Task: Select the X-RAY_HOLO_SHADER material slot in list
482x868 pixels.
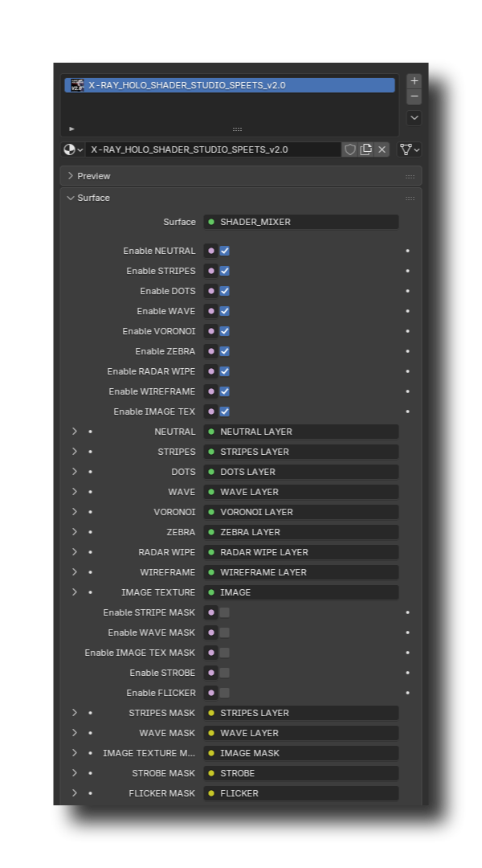Action: tap(230, 85)
